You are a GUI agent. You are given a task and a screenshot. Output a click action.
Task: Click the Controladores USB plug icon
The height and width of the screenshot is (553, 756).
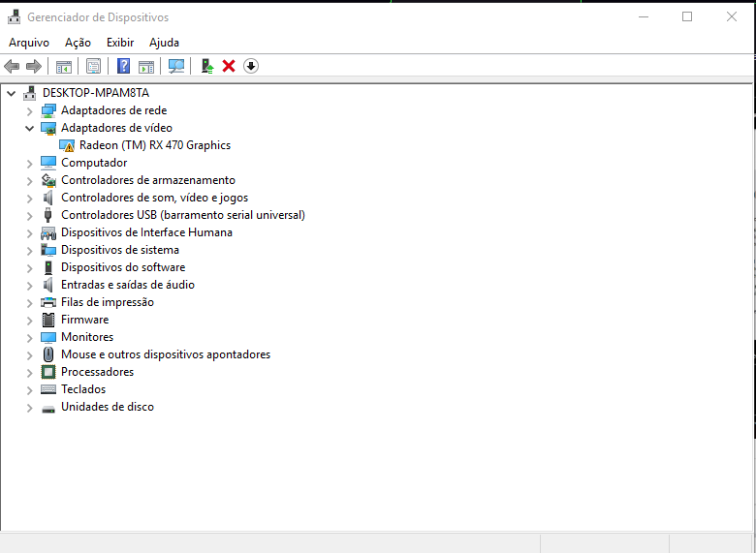click(47, 215)
